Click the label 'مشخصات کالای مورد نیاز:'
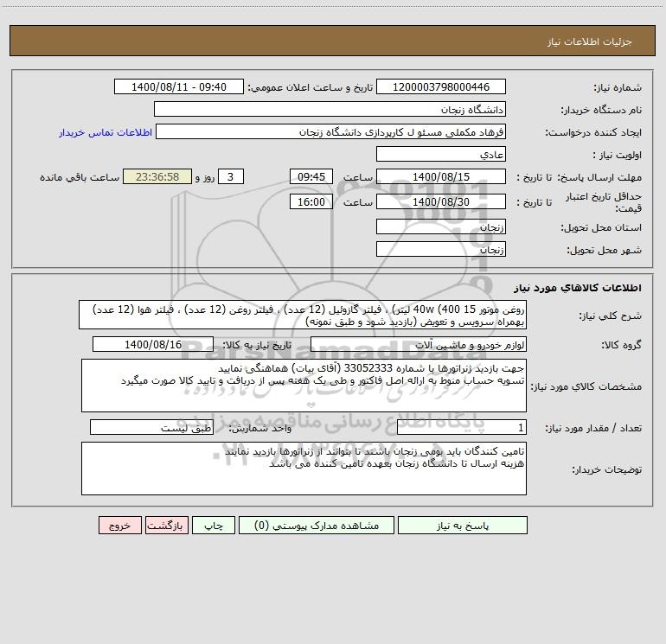666x644 pixels. 586,386
